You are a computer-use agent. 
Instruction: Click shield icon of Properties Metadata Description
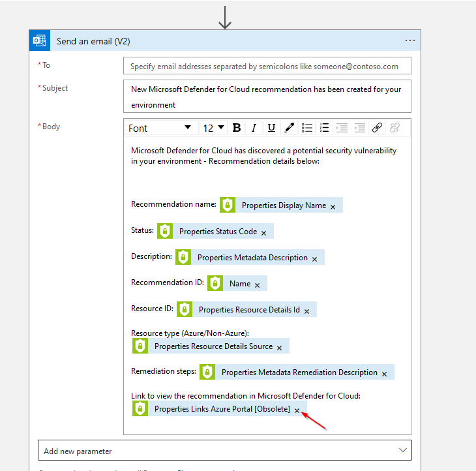pyautogui.click(x=183, y=257)
